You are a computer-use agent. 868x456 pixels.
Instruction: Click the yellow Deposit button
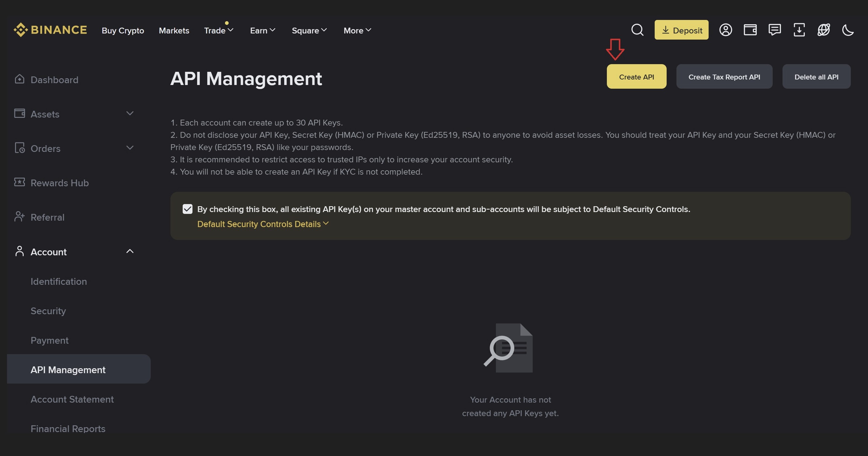point(681,30)
